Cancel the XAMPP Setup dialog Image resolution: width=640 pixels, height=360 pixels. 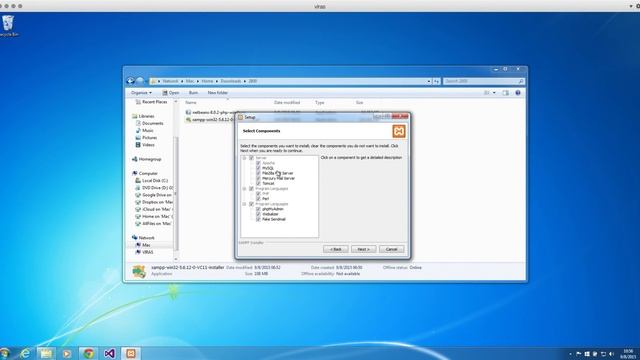[391, 249]
